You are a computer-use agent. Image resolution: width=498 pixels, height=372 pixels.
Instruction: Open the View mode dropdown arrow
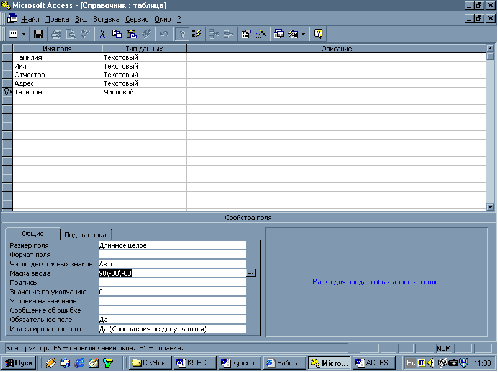click(x=24, y=34)
